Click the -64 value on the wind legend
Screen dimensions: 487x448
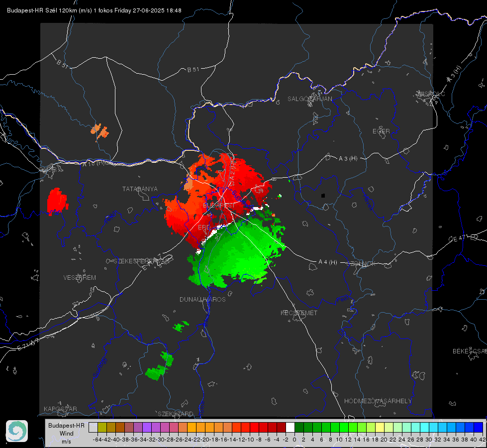pos(97,440)
